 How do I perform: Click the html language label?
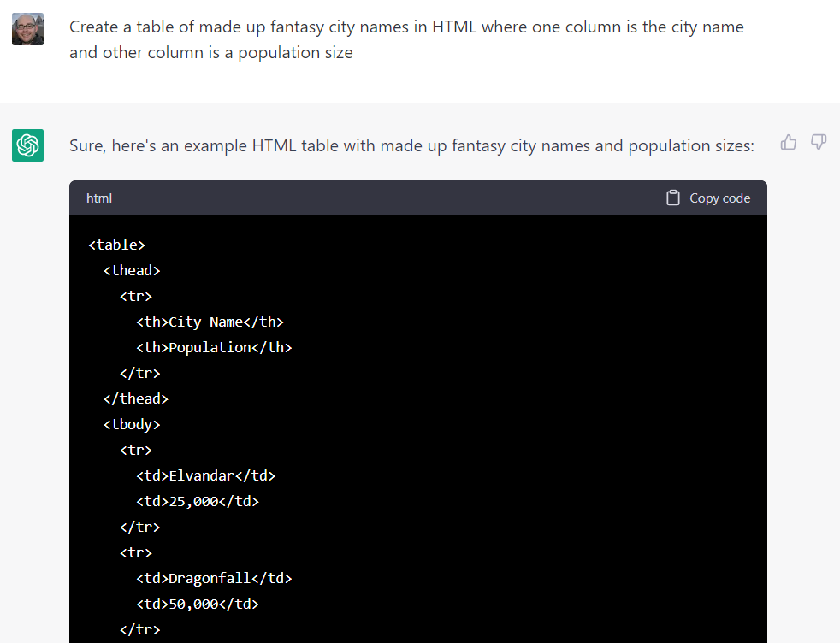coord(99,198)
